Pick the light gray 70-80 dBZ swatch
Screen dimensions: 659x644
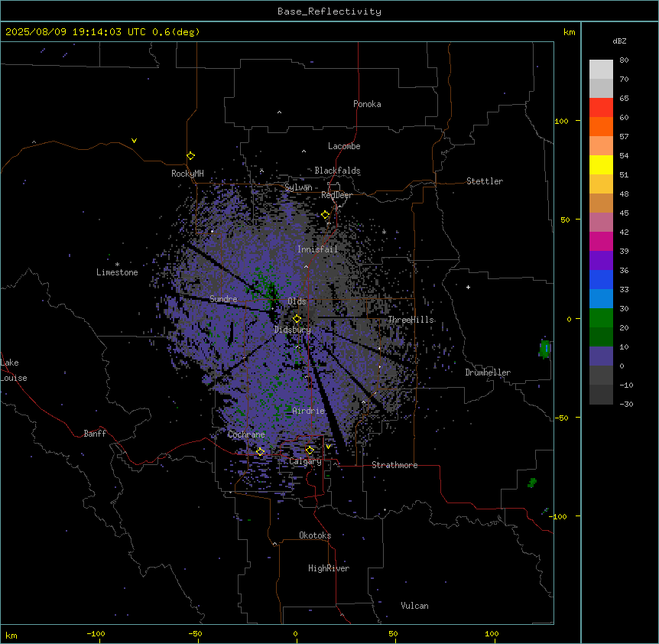point(601,70)
